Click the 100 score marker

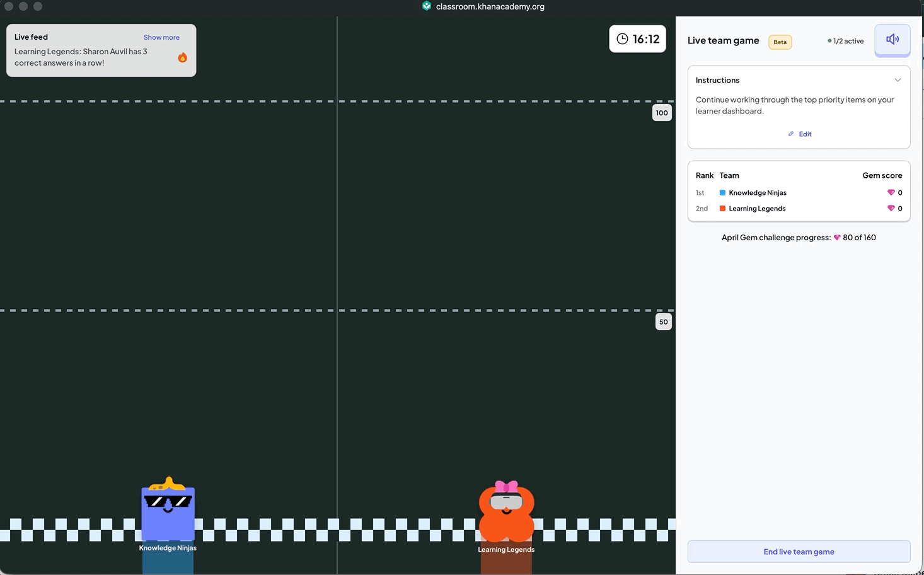click(x=661, y=113)
